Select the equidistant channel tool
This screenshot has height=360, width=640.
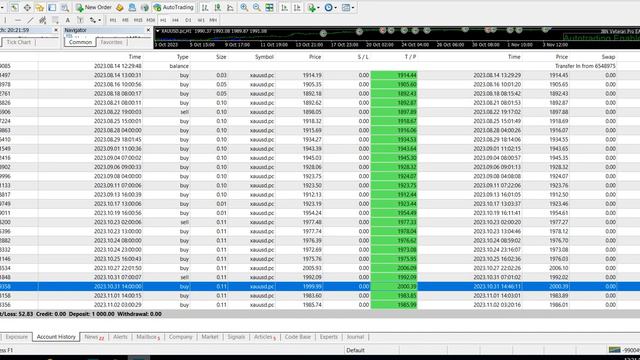pos(42,20)
